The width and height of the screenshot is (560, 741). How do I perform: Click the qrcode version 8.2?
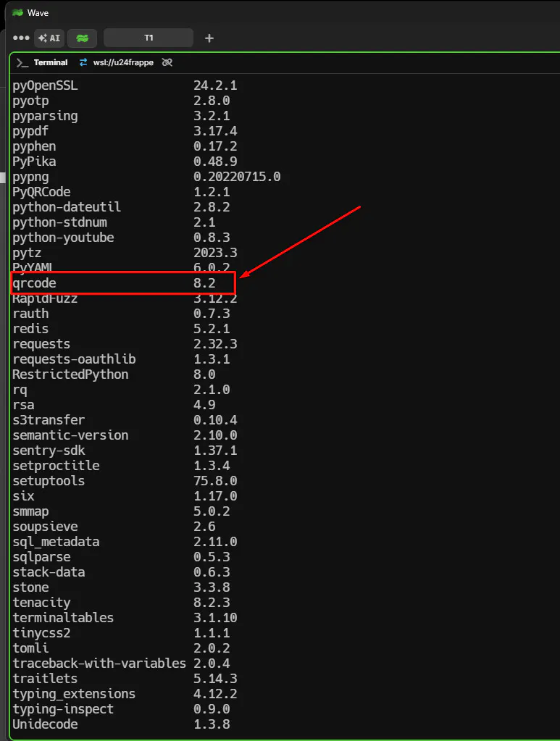click(204, 283)
